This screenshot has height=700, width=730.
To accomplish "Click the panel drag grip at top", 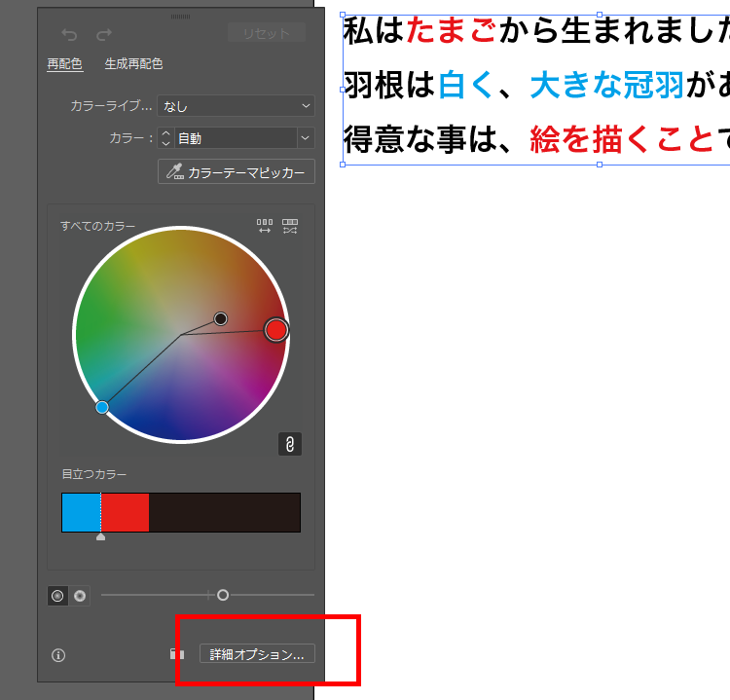I will pyautogui.click(x=181, y=17).
